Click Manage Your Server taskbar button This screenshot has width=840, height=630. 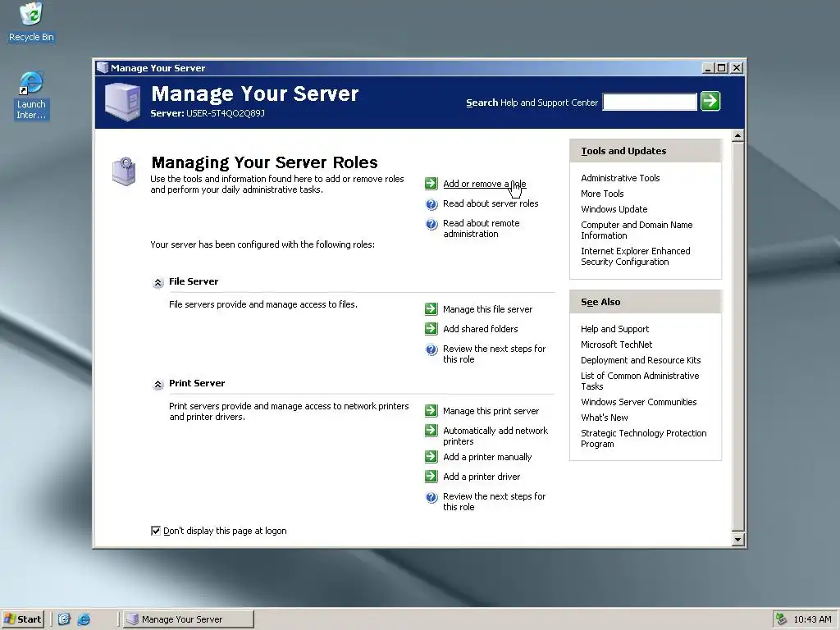pos(189,619)
